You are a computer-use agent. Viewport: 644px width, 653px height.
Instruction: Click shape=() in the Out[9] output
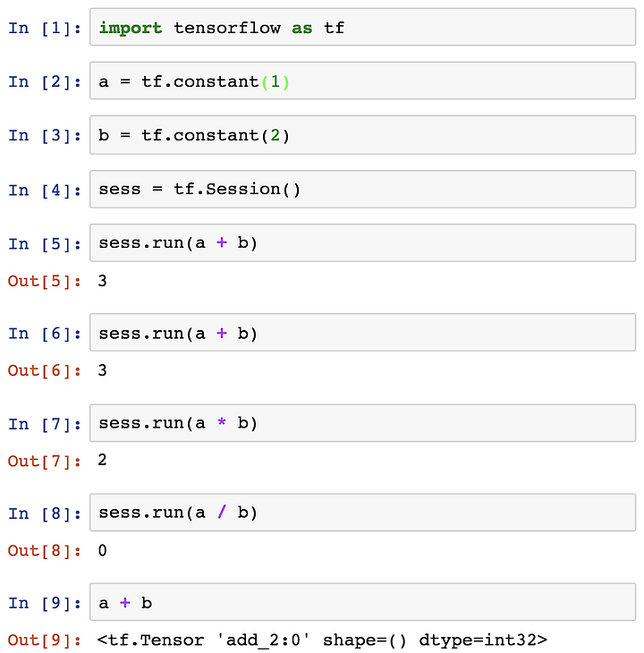pos(365,640)
